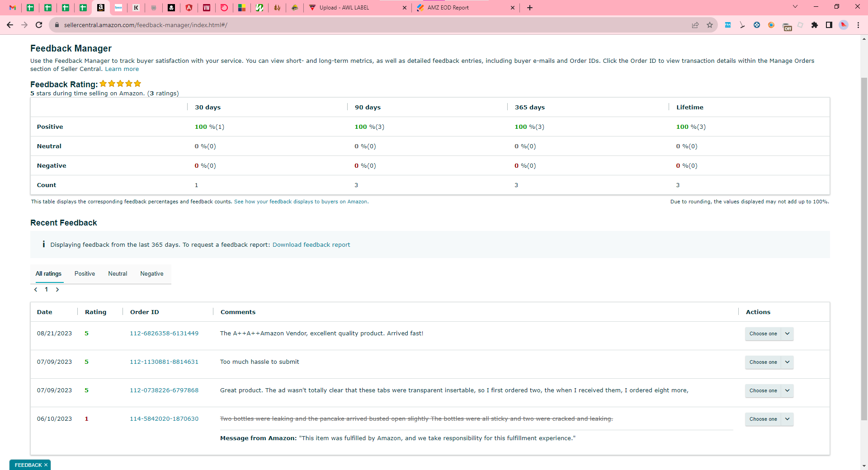Open the skull-and-crossbones pinned tab

[x=171, y=8]
